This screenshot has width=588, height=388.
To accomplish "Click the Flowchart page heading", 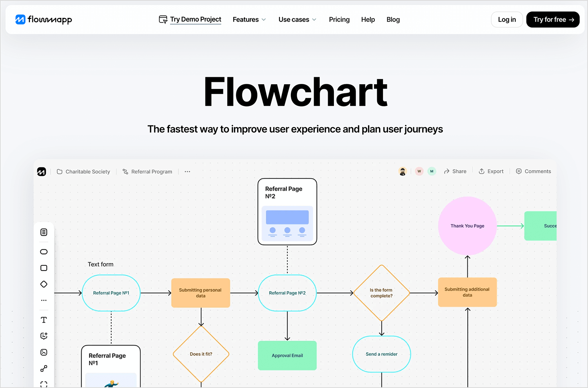I will click(295, 92).
